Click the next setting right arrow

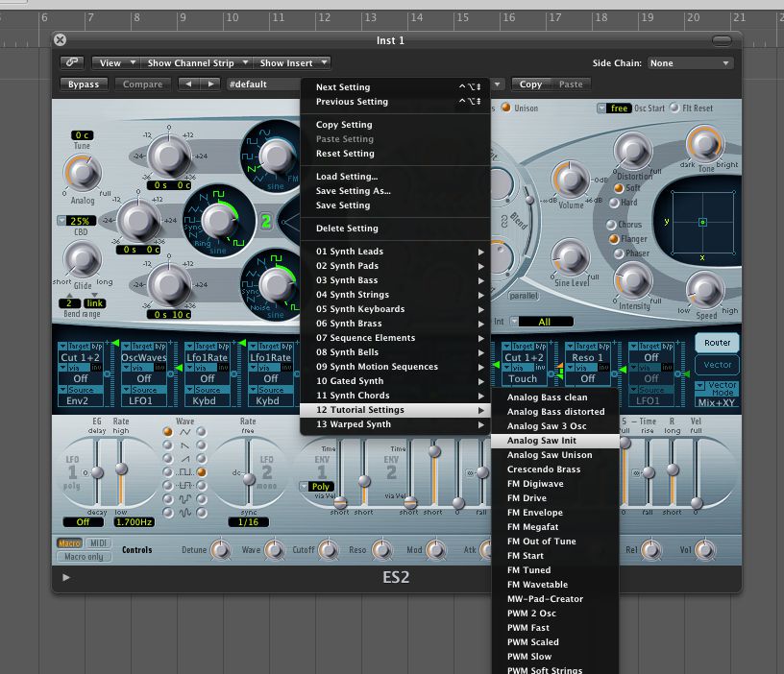coord(210,84)
